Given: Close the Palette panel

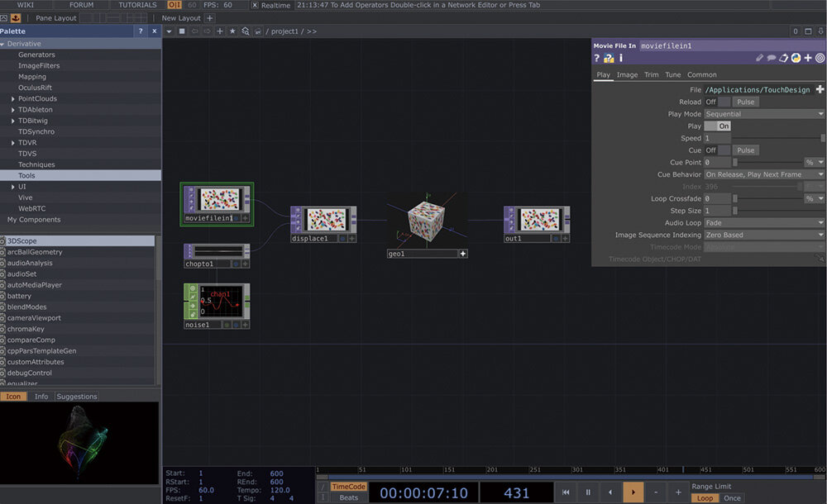Looking at the screenshot, I should (x=154, y=31).
